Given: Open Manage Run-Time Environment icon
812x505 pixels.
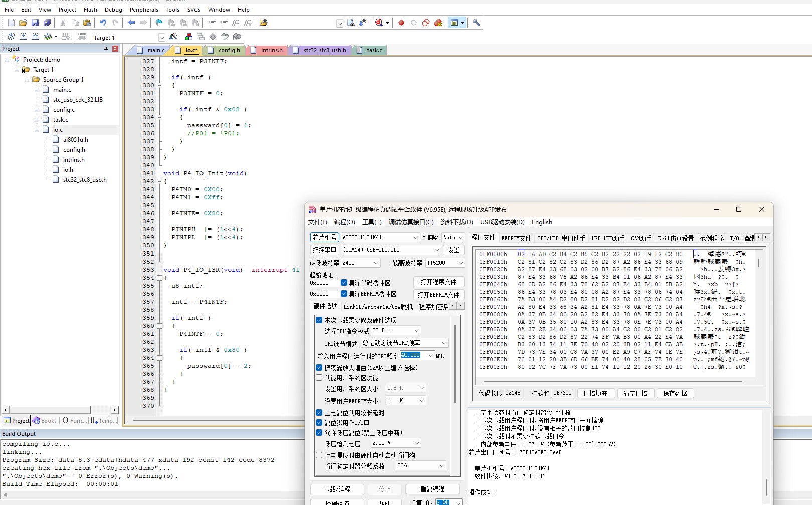Looking at the screenshot, I should click(x=213, y=37).
